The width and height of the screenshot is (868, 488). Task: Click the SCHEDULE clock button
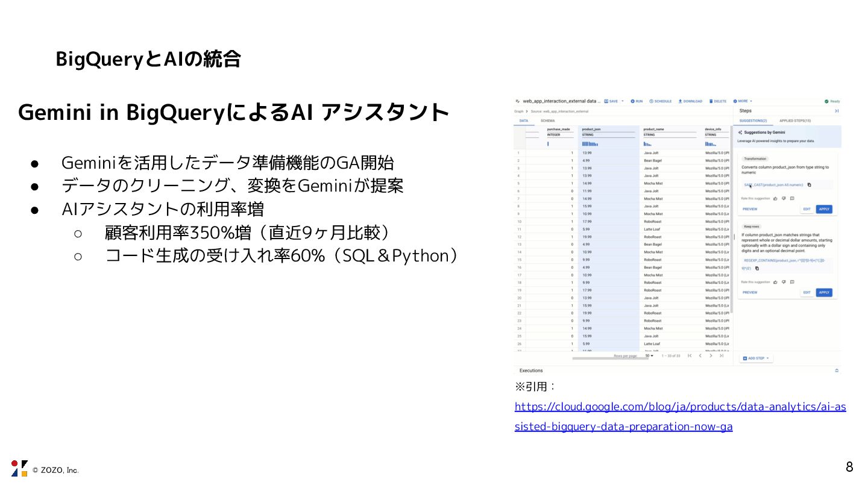tap(660, 101)
